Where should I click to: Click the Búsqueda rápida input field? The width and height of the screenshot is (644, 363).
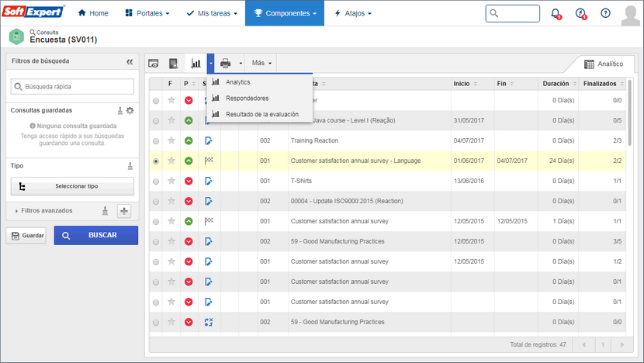click(x=72, y=87)
